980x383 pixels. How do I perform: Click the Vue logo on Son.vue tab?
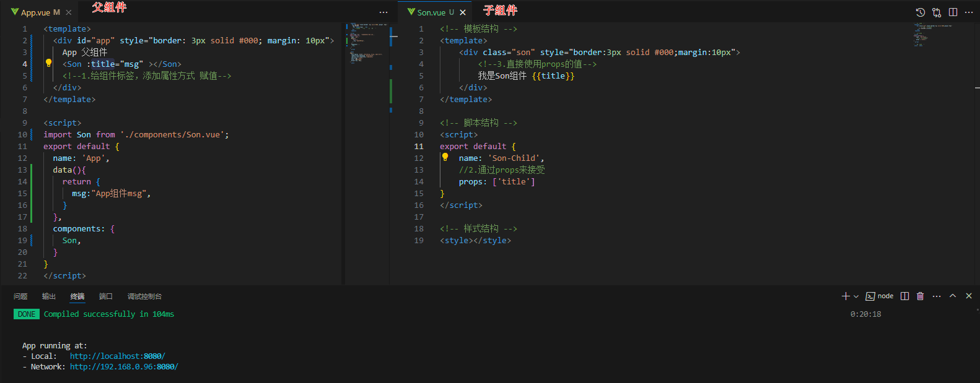411,12
